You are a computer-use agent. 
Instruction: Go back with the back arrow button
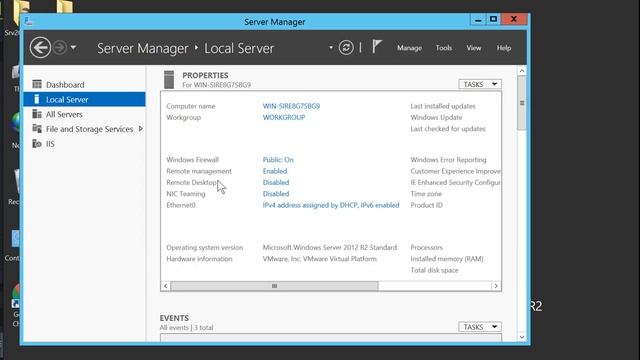click(40, 48)
